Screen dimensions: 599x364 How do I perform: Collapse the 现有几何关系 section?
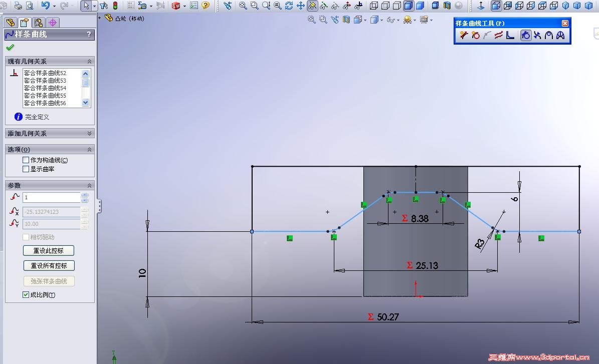click(89, 61)
